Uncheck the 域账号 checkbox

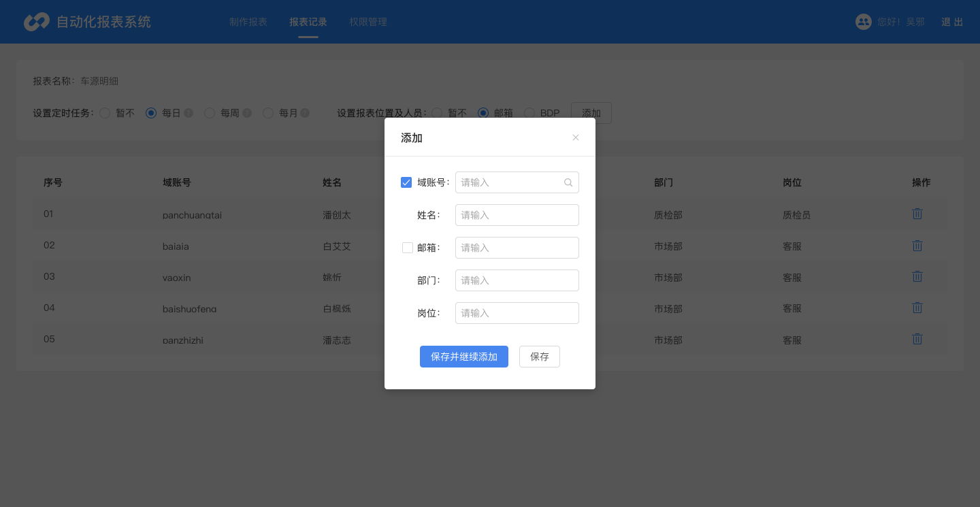[x=406, y=182]
